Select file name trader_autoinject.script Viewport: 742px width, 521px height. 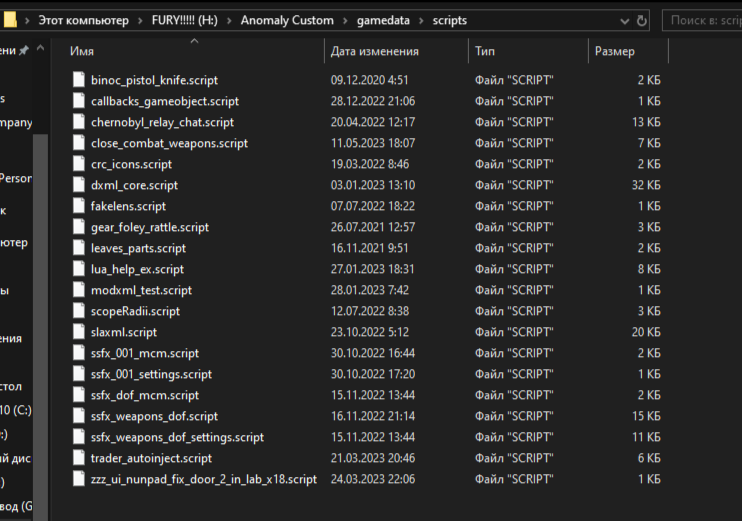coord(151,458)
